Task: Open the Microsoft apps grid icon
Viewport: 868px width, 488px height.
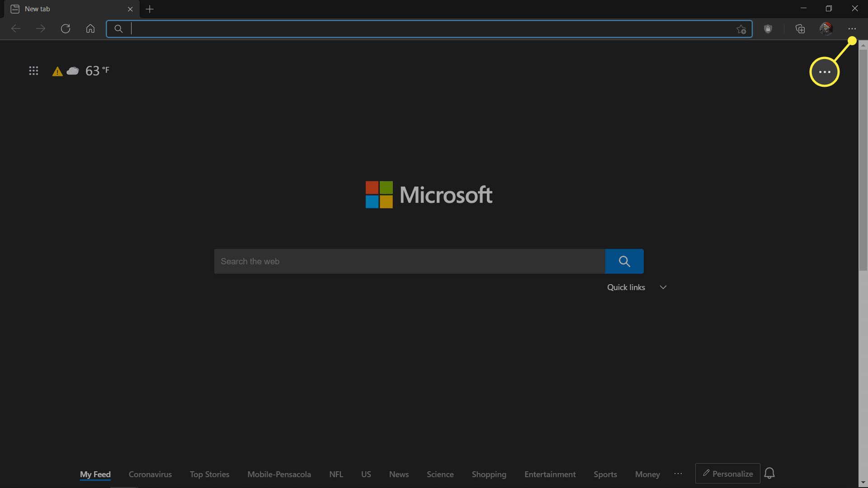Action: click(33, 71)
